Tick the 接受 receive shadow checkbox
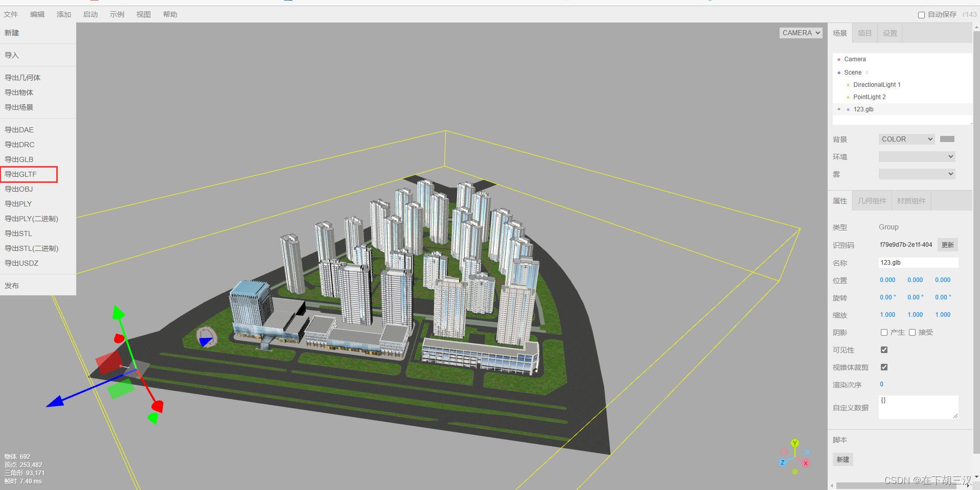This screenshot has width=980, height=490. pos(912,332)
